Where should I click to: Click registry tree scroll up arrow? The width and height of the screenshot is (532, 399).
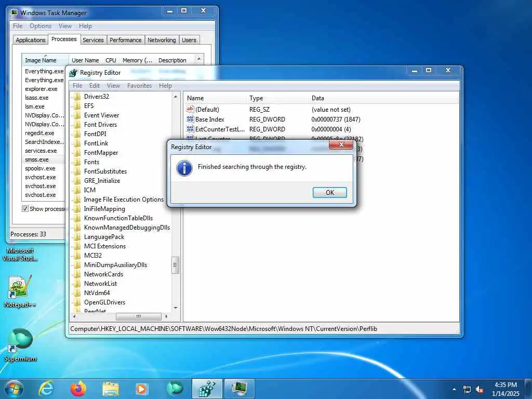click(176, 97)
